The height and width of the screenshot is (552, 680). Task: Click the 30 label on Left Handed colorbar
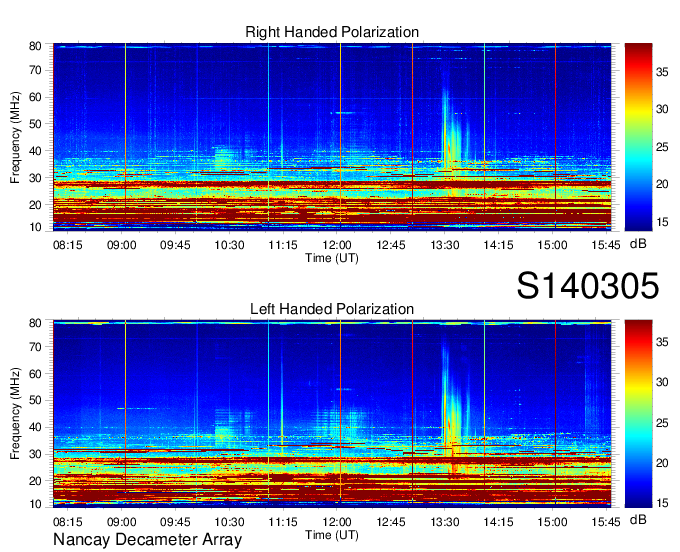(662, 382)
